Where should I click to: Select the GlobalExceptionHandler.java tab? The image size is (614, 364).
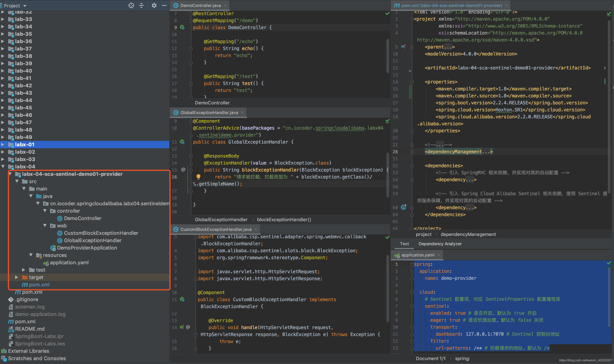pos(209,113)
